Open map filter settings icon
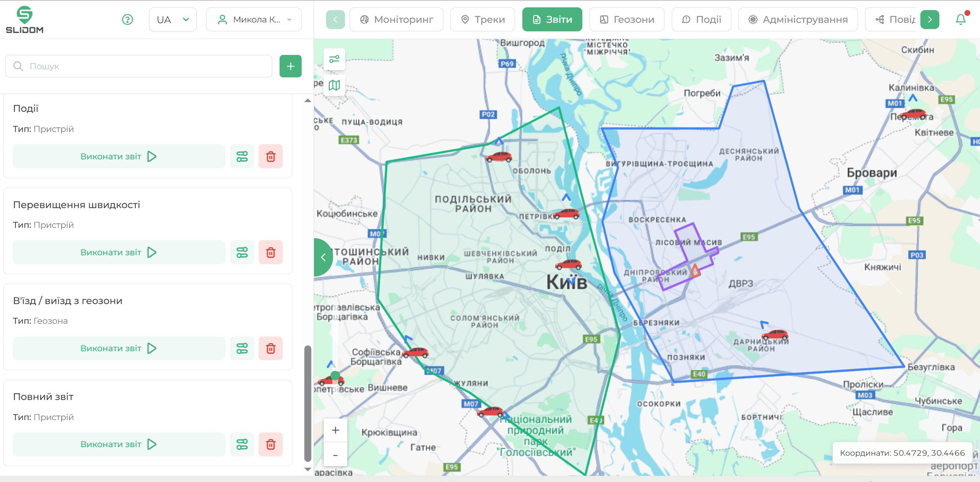Image resolution: width=980 pixels, height=482 pixels. pos(334,59)
